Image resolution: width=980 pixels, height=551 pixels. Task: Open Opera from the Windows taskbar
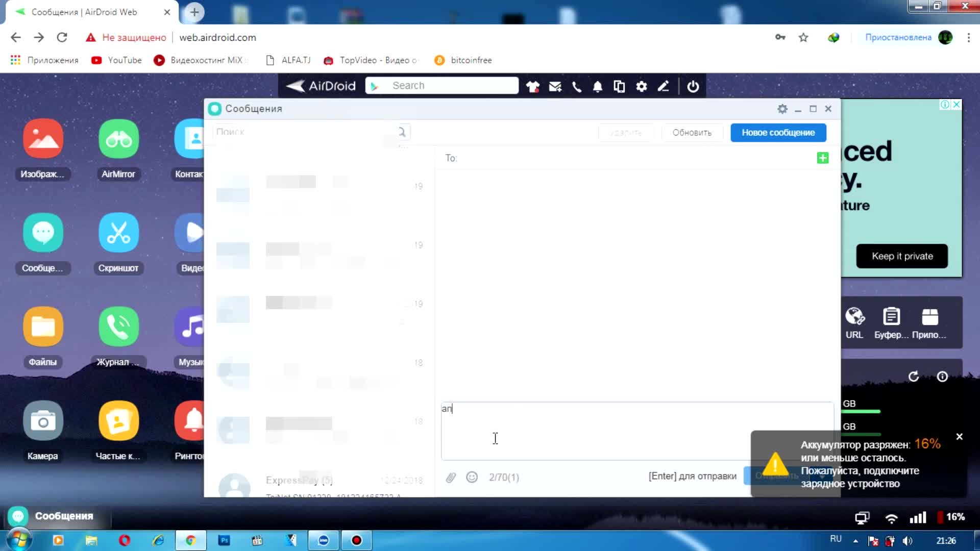pos(125,540)
